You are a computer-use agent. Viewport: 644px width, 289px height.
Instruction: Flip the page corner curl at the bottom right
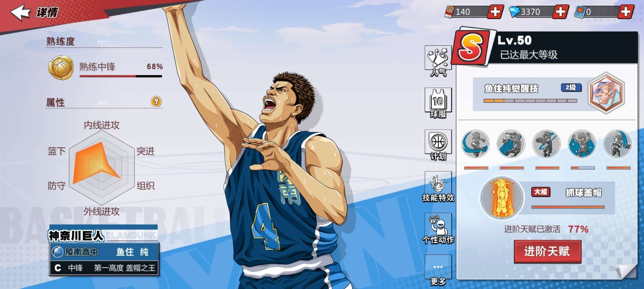click(x=627, y=272)
